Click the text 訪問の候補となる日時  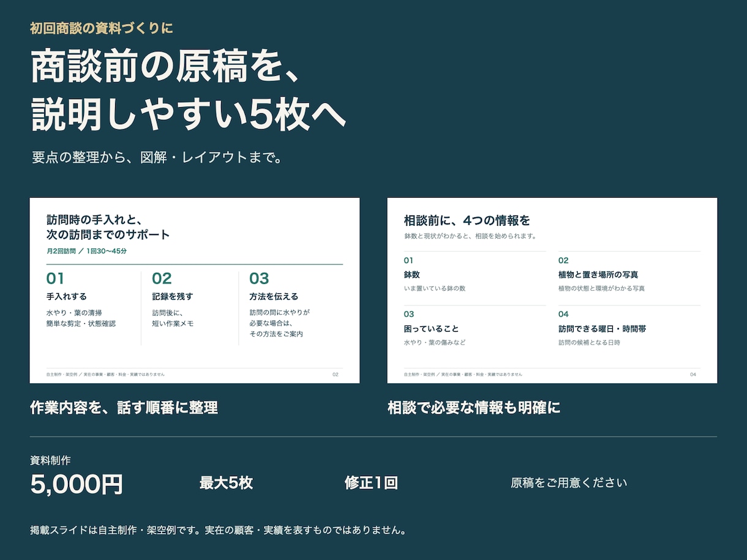589,343
